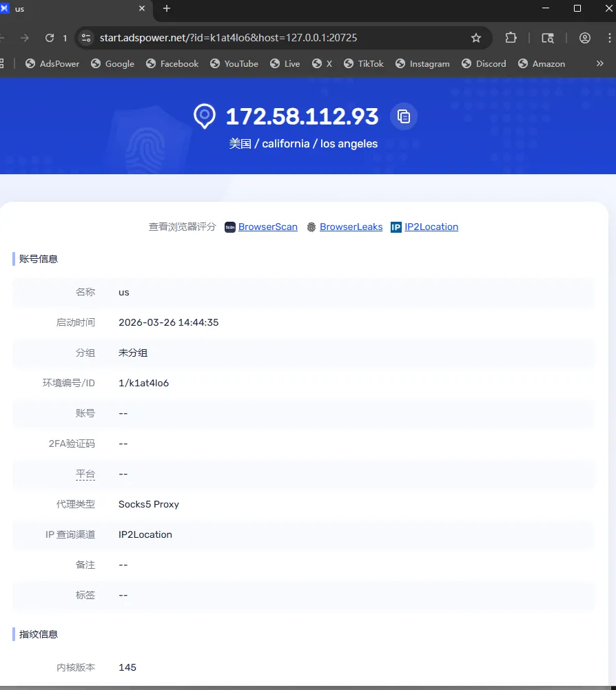This screenshot has width=616, height=690.
Task: Open the Discord bookmark
Action: point(484,63)
